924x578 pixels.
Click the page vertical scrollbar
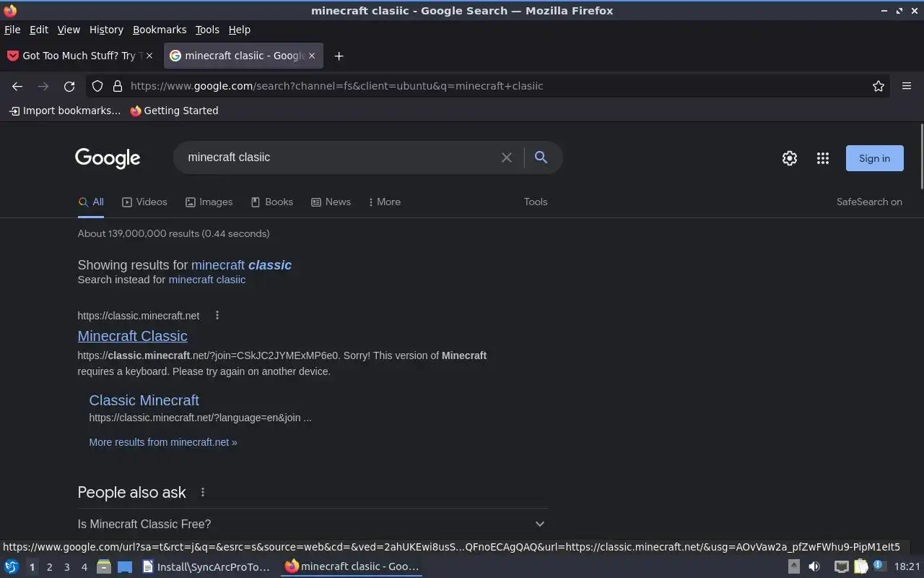[x=921, y=157]
